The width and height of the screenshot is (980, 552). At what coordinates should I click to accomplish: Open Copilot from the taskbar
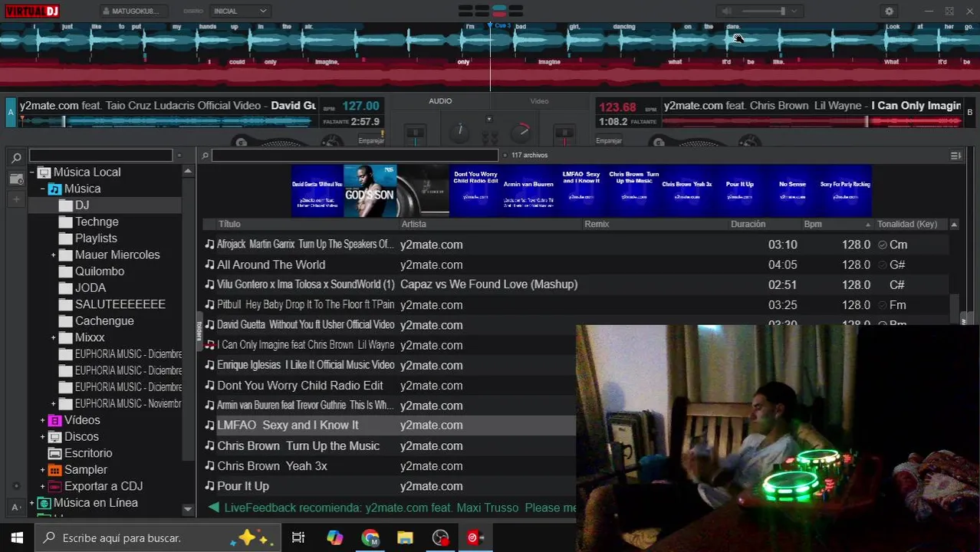pyautogui.click(x=335, y=537)
